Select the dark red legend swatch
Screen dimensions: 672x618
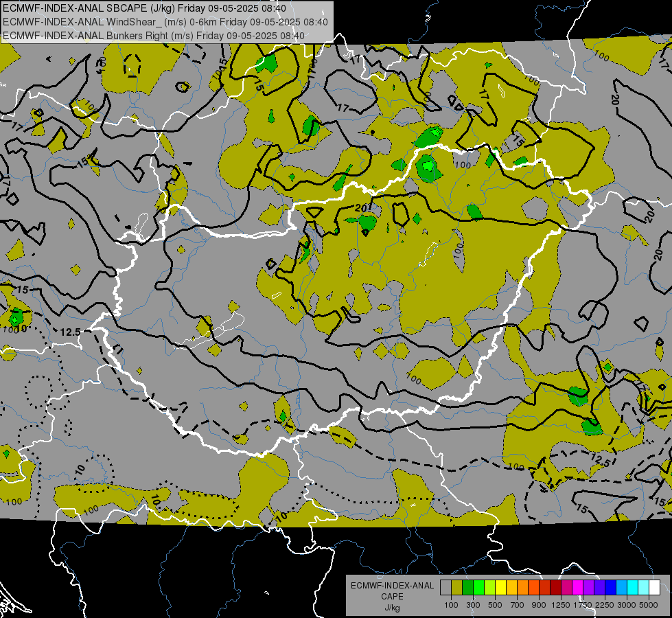[x=556, y=588]
